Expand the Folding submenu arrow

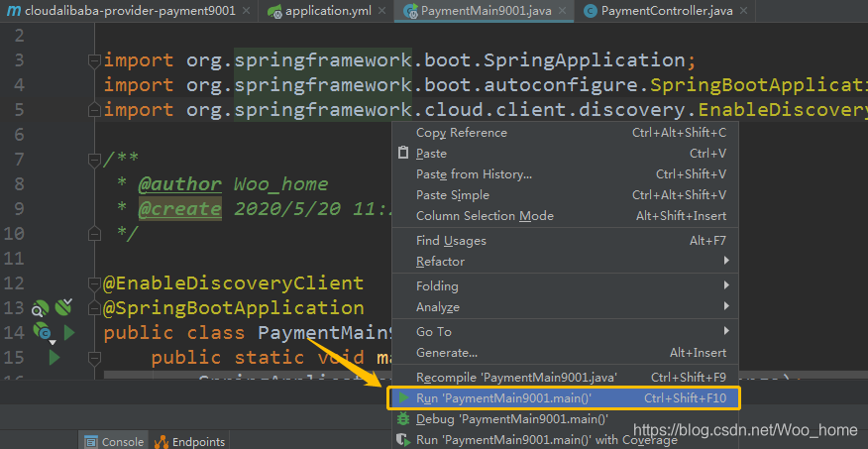(x=727, y=285)
